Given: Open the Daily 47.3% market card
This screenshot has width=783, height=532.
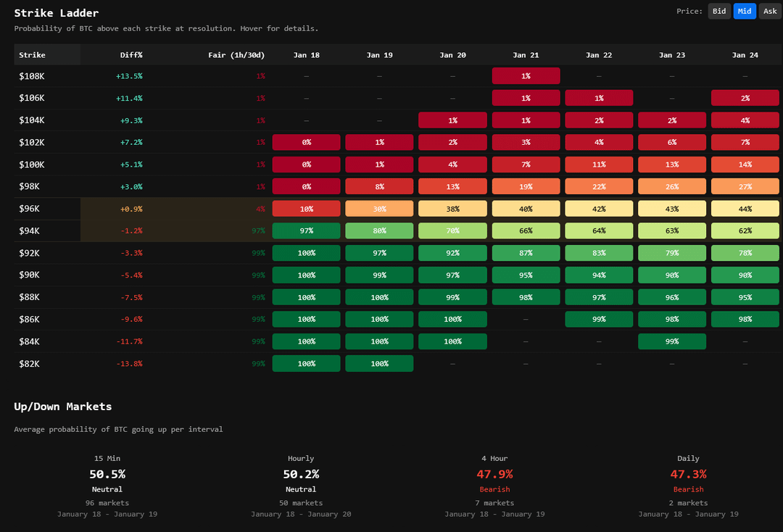Looking at the screenshot, I should coord(688,486).
